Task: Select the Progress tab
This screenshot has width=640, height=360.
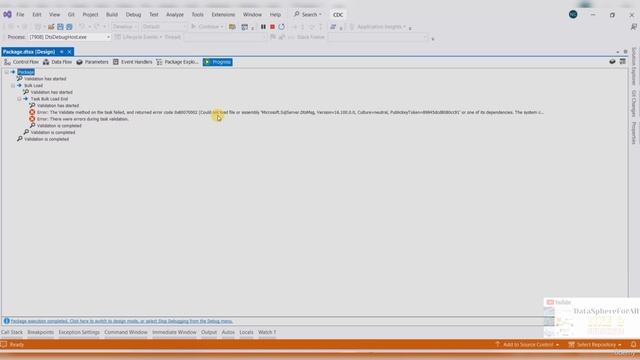Action: pyautogui.click(x=218, y=62)
